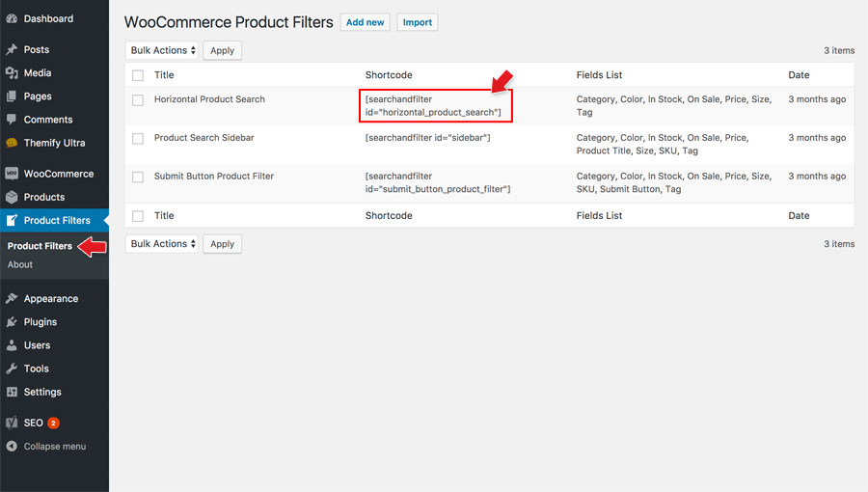Toggle the select-all checkbox in table header
The width and height of the screenshot is (868, 492).
click(138, 75)
